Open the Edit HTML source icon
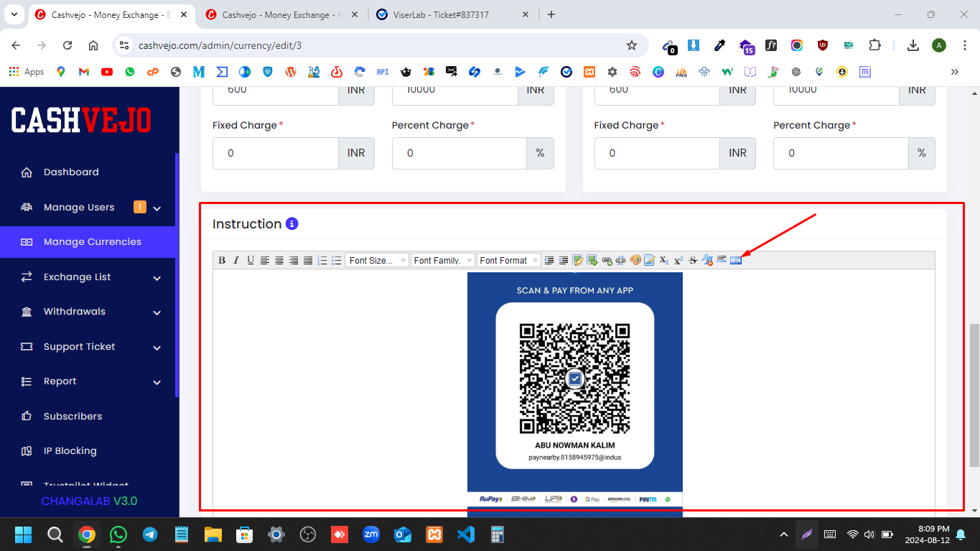Image resolution: width=980 pixels, height=551 pixels. (x=736, y=260)
